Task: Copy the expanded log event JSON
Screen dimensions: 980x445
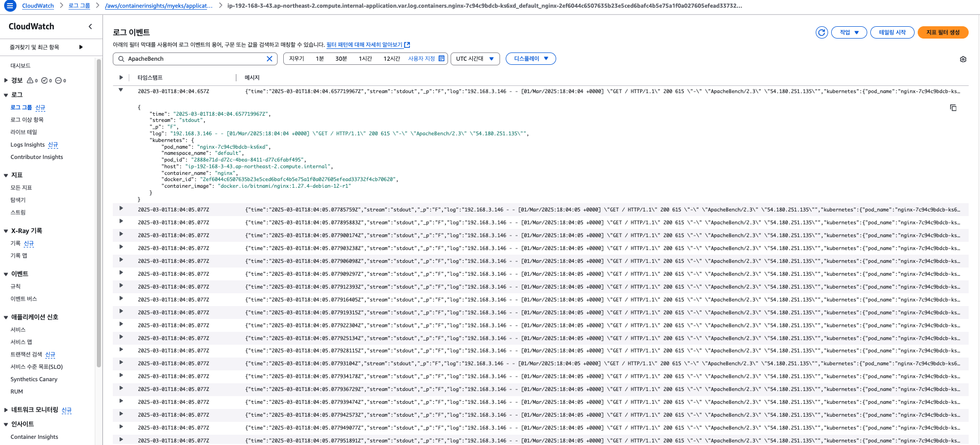Action: [953, 108]
